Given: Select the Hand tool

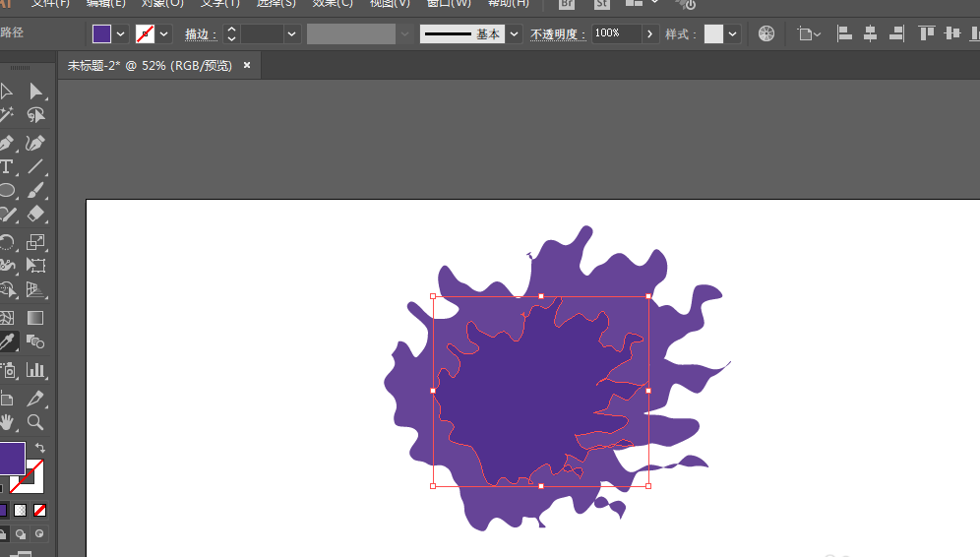Looking at the screenshot, I should pos(6,422).
